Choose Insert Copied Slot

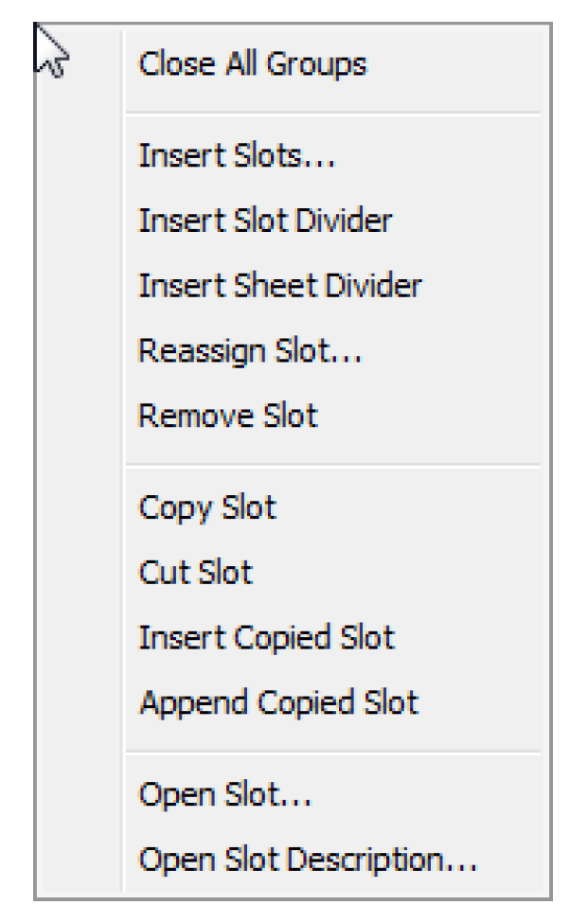293,638
